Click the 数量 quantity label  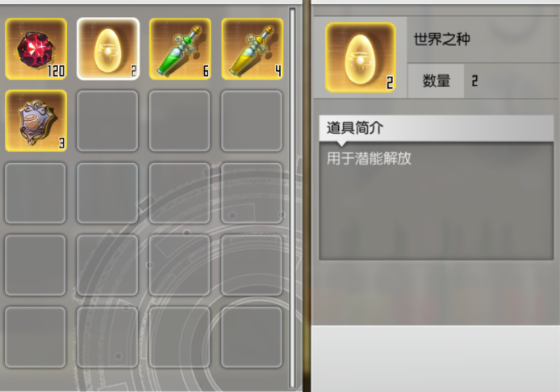(x=436, y=81)
